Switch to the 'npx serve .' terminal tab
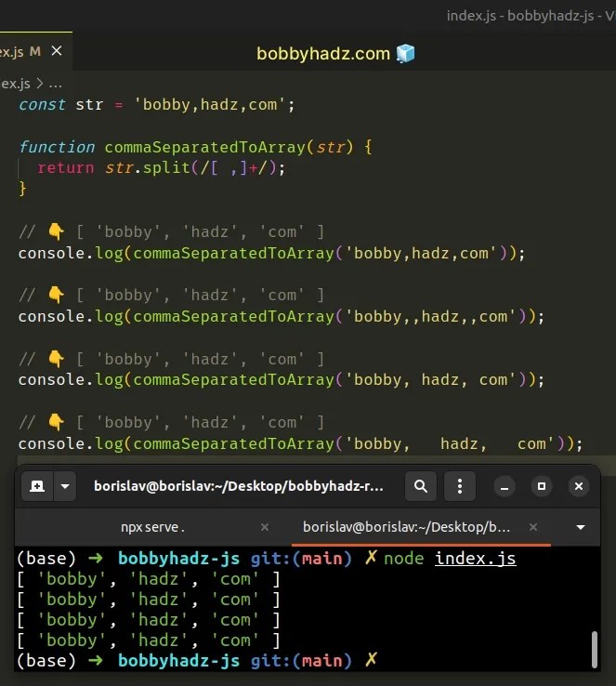The height and width of the screenshot is (686, 616). click(x=152, y=527)
